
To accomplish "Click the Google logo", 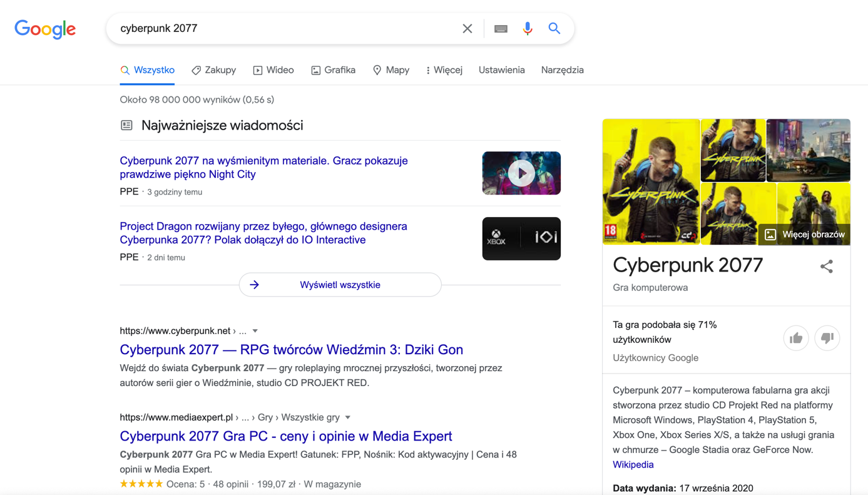I will [x=45, y=29].
